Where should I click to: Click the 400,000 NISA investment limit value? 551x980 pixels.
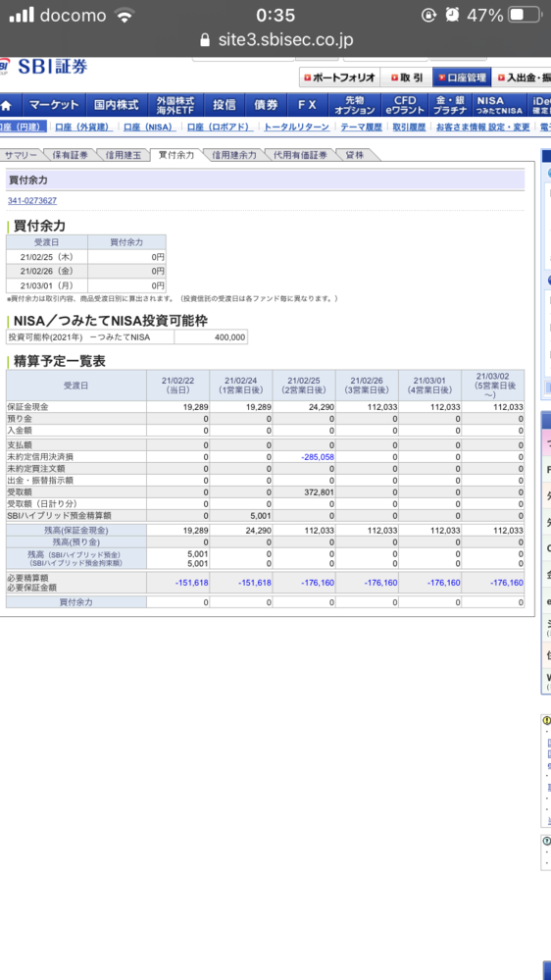(229, 337)
